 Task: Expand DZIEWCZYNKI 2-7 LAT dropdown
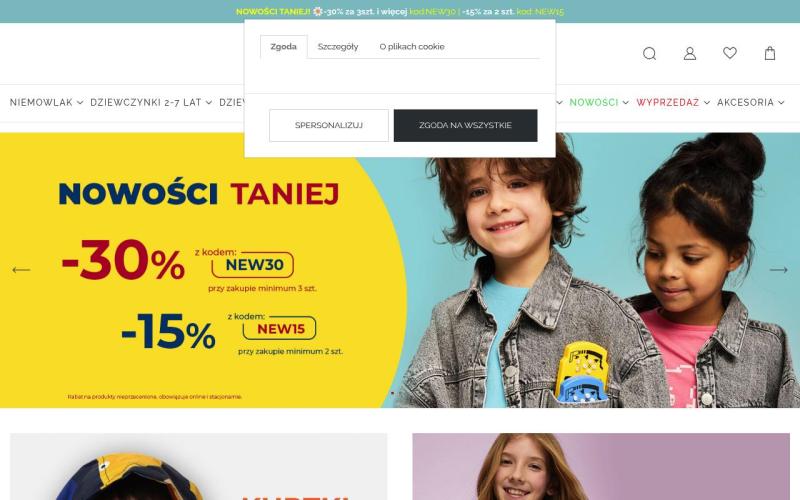[151, 103]
